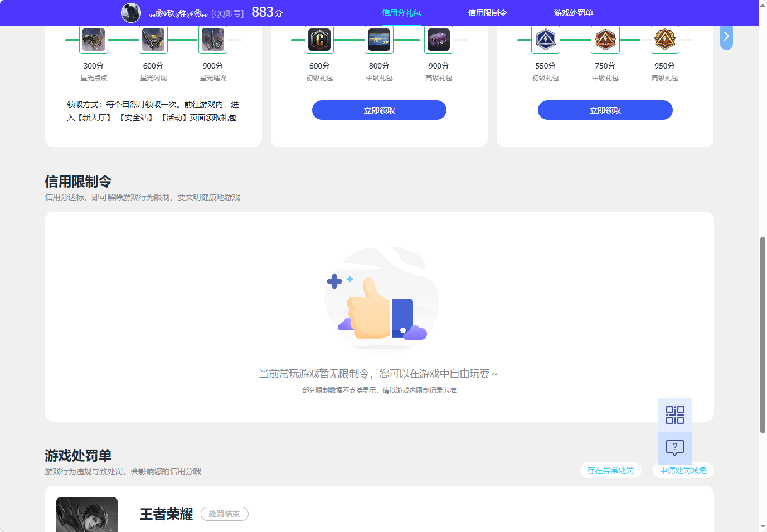Viewport: 767px width, 532px height.
Task: Open the 900分 高级礼包 gift icon
Action: (x=439, y=40)
